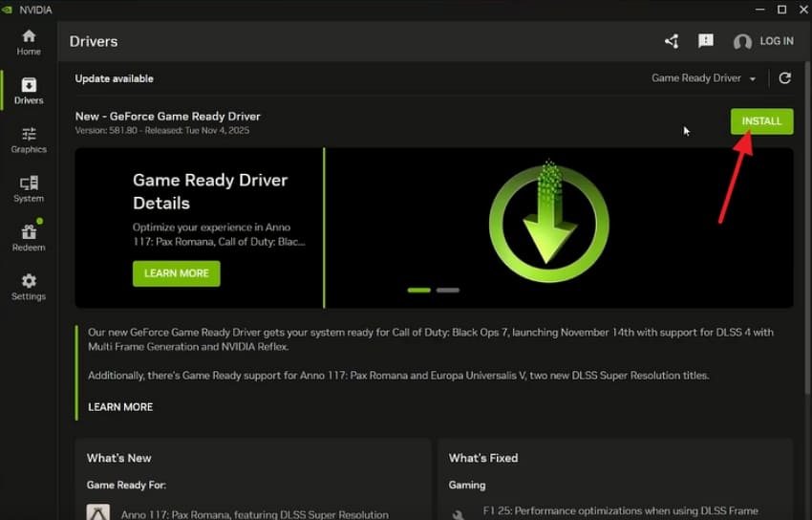Open the LEARN MORE link below description
Screen dimensions: 812x520
click(120, 407)
